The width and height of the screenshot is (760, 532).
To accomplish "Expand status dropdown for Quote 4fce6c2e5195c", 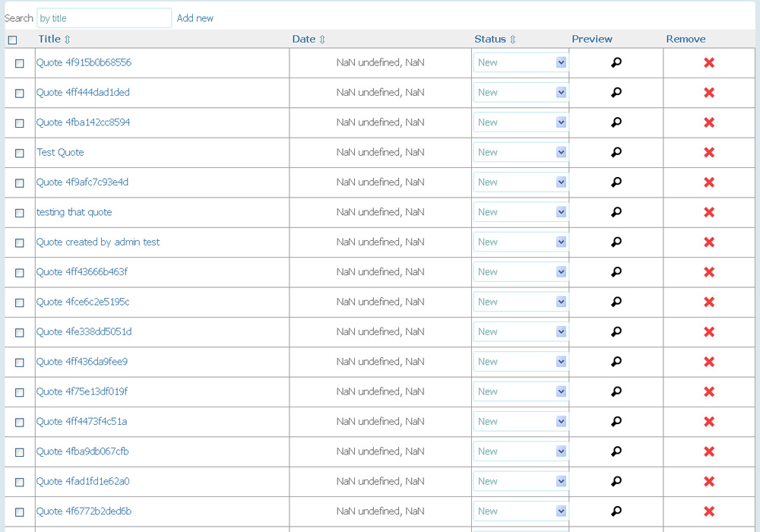I will (521, 302).
